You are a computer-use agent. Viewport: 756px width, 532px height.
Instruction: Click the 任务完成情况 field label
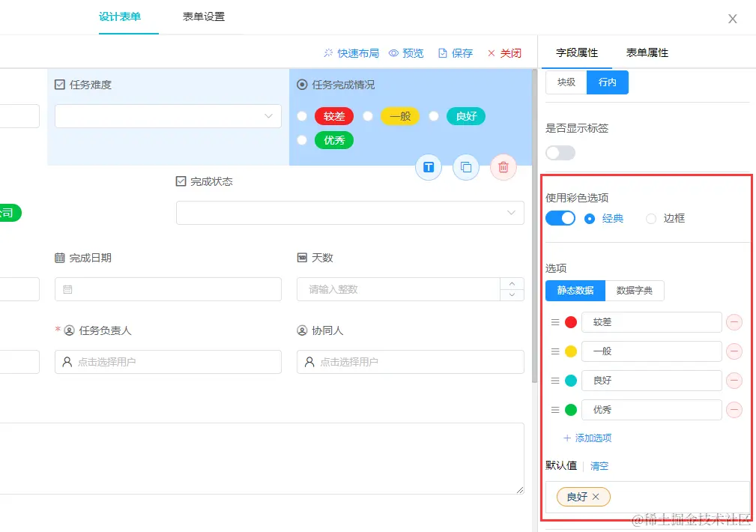(343, 85)
